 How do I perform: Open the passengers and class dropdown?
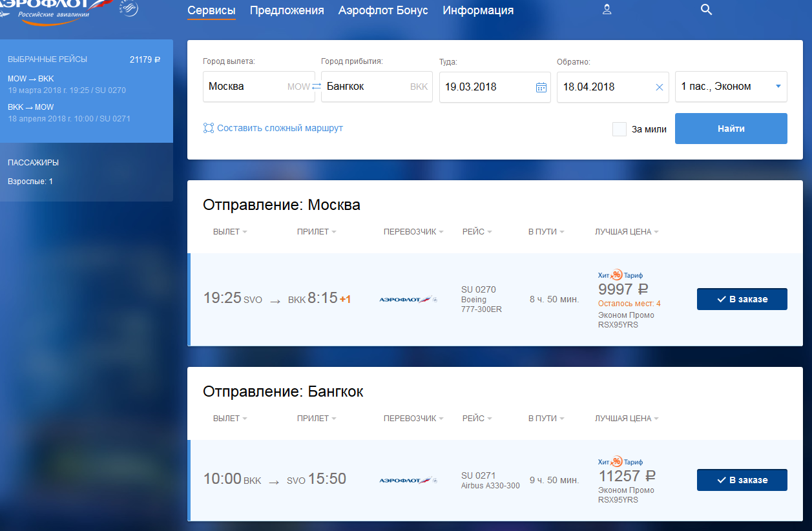(x=731, y=87)
